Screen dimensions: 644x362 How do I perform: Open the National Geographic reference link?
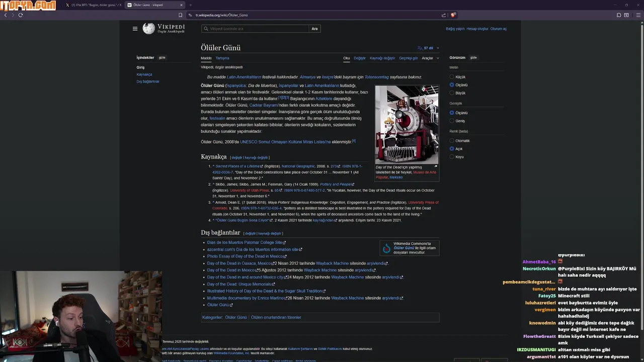click(298, 166)
